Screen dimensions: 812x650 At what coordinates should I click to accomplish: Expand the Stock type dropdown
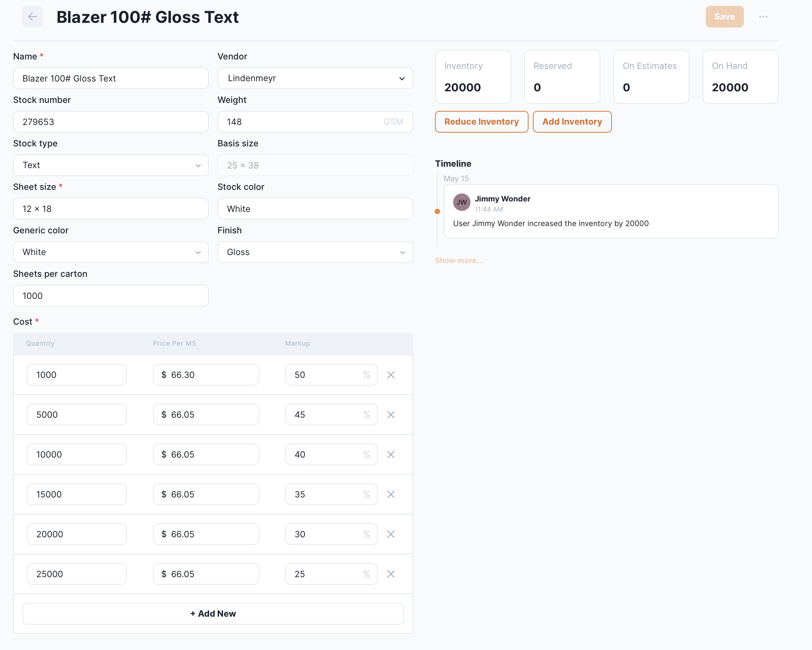111,165
